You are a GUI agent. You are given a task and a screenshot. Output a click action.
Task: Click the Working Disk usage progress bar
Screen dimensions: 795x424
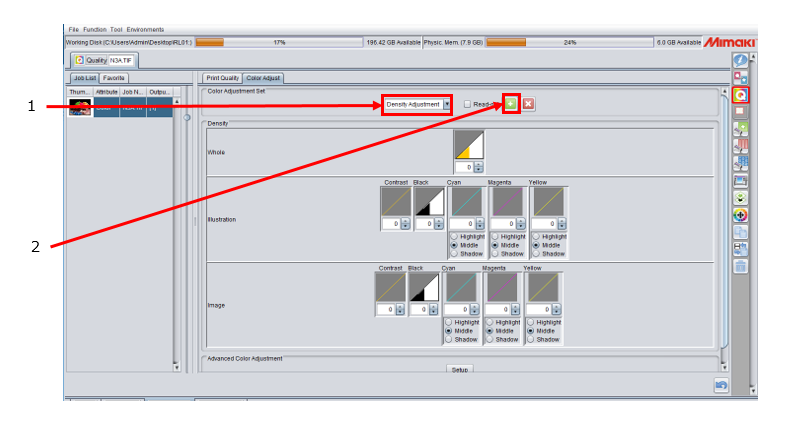click(x=279, y=43)
